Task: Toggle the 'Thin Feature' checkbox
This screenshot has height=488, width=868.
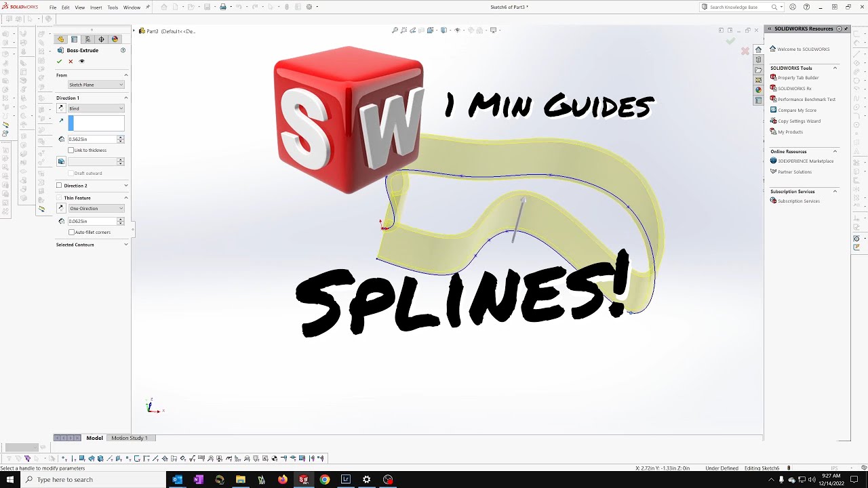Action: tap(59, 198)
